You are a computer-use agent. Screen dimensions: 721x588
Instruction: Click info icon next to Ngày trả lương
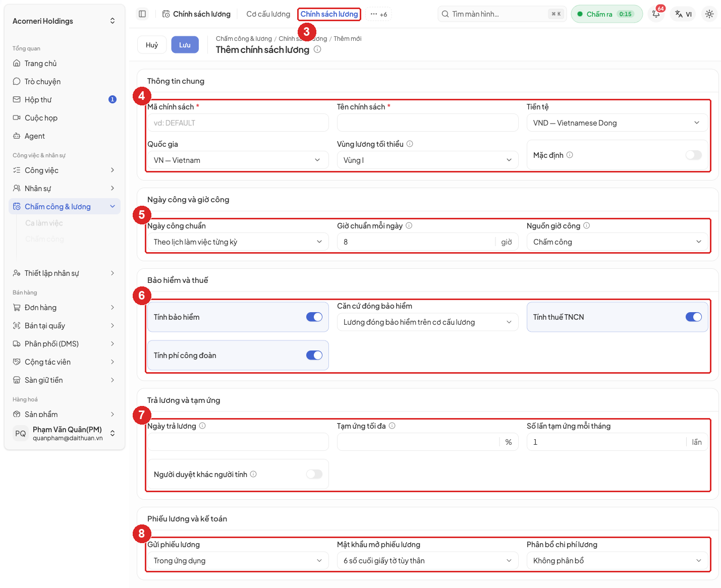pos(202,426)
